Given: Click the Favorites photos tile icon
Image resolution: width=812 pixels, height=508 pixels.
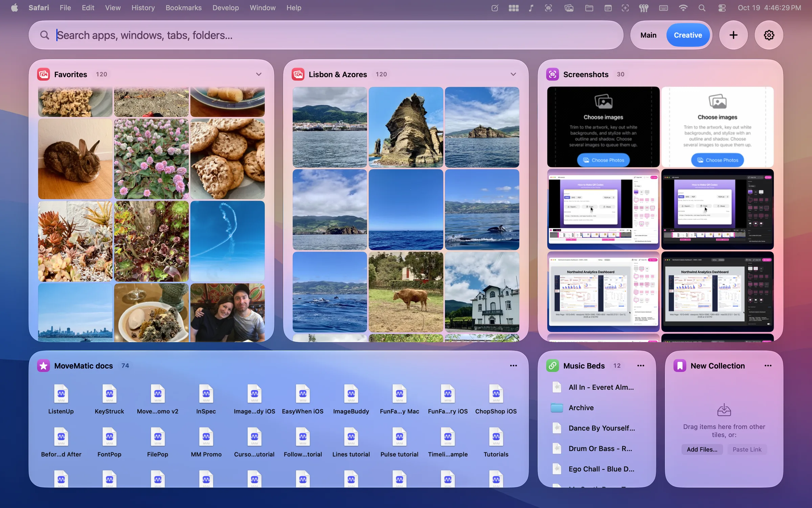Looking at the screenshot, I should point(44,74).
